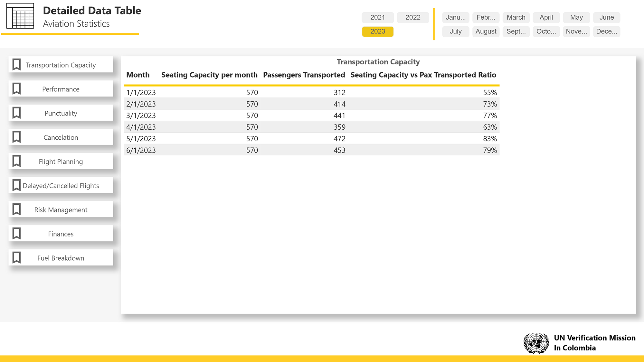Filter by June month slicer
Image resolution: width=644 pixels, height=362 pixels.
tap(607, 17)
